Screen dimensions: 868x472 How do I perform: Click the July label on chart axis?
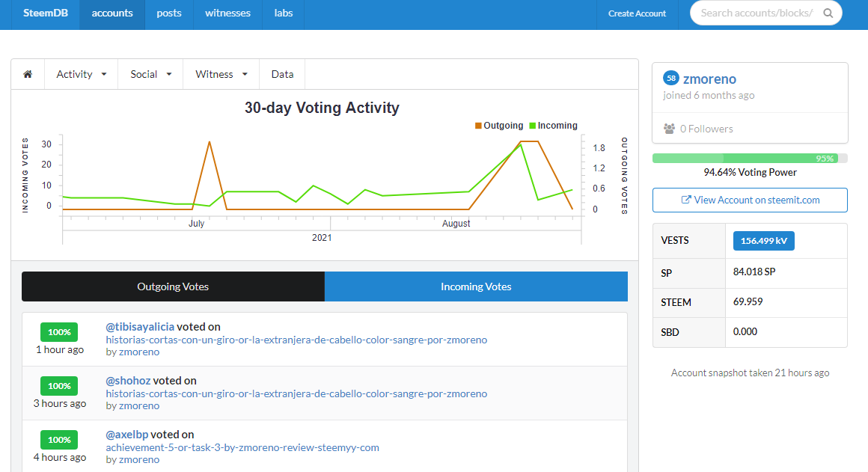[197, 224]
